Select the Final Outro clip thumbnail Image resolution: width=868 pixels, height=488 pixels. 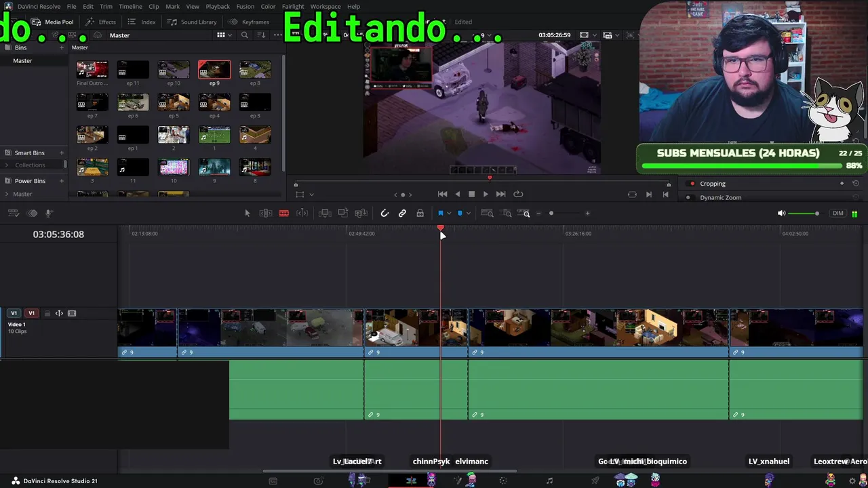click(x=92, y=69)
